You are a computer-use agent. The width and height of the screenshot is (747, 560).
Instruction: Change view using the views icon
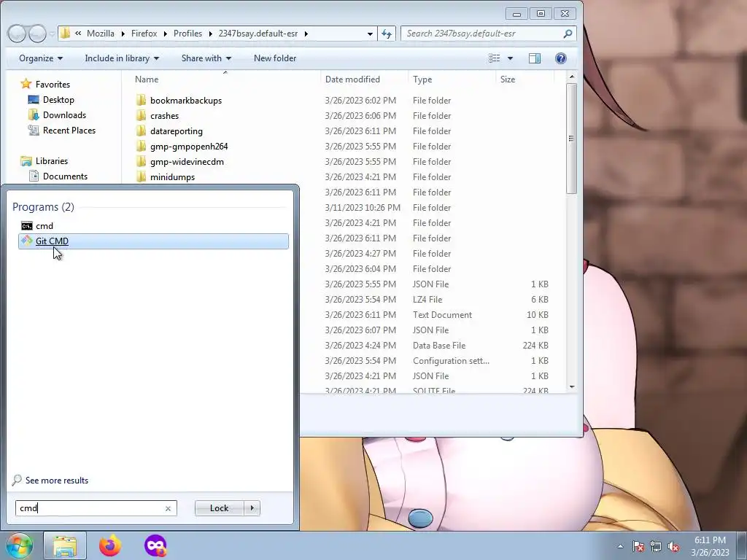click(495, 58)
